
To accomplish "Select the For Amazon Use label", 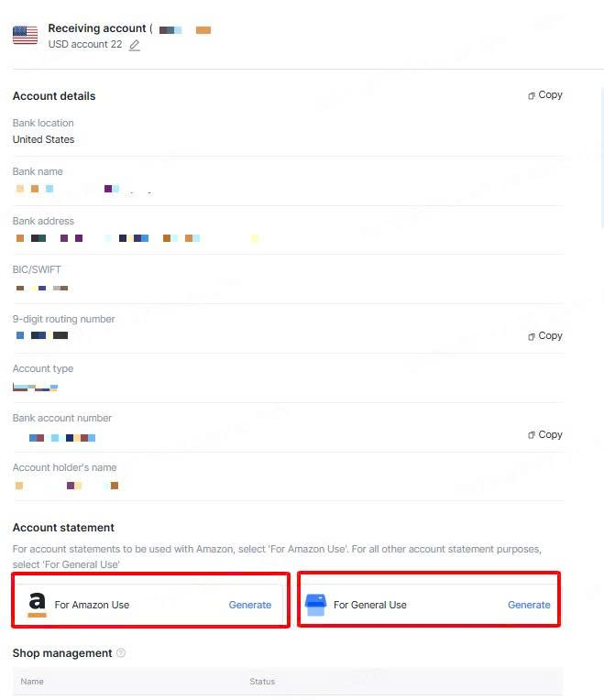I will coord(92,605).
